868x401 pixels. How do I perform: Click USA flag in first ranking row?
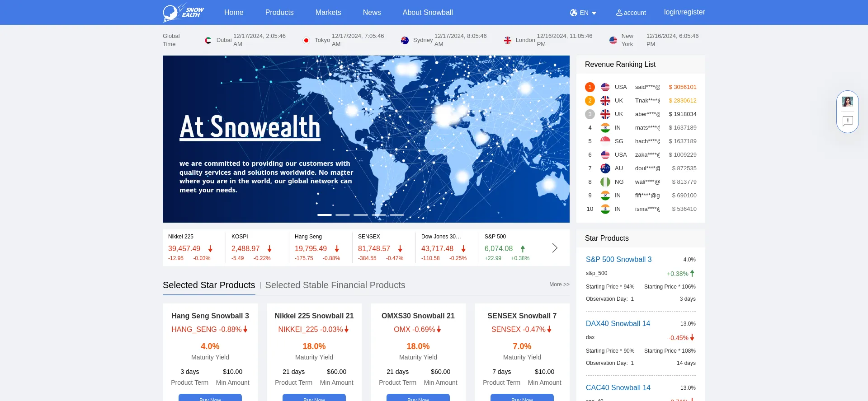coord(605,87)
